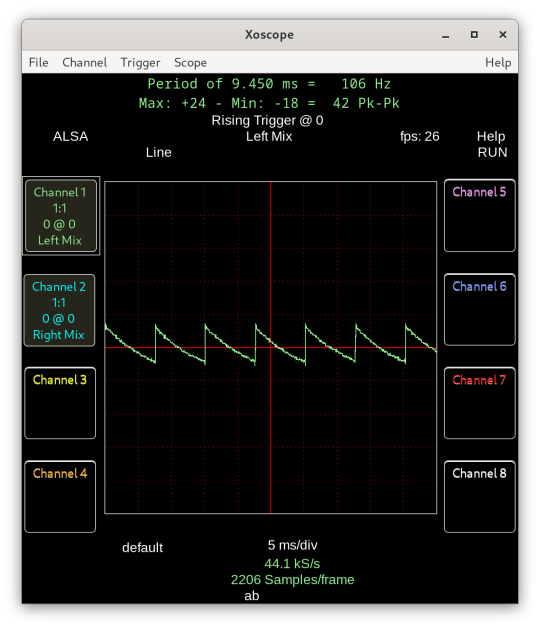The width and height of the screenshot is (540, 628).
Task: Click the ab label at bottom
Action: [252, 596]
